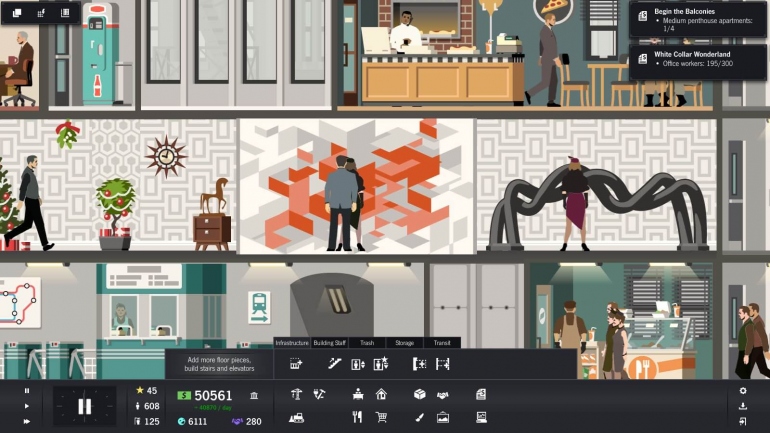The height and width of the screenshot is (433, 770).
Task: Select the stairs build tool
Action: point(335,364)
